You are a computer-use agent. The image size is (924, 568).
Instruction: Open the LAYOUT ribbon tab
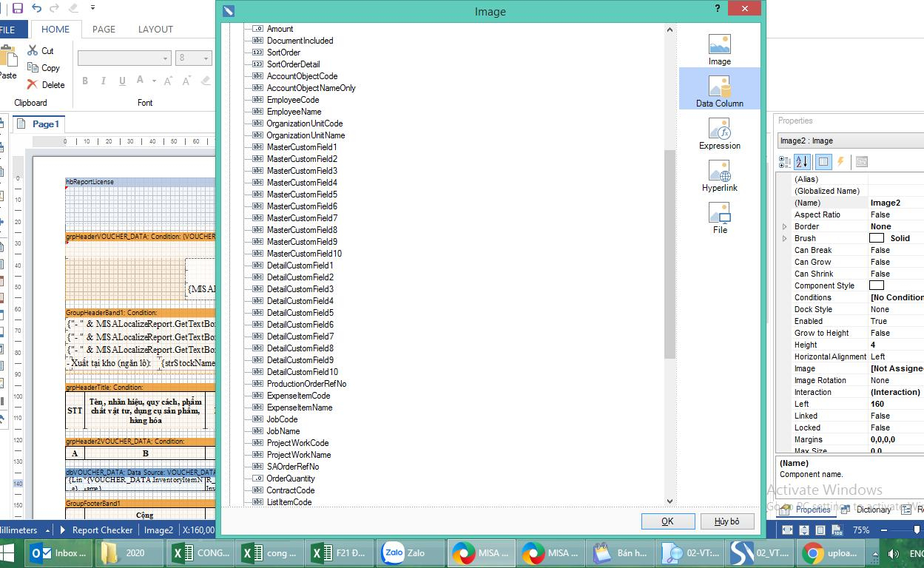click(x=155, y=30)
